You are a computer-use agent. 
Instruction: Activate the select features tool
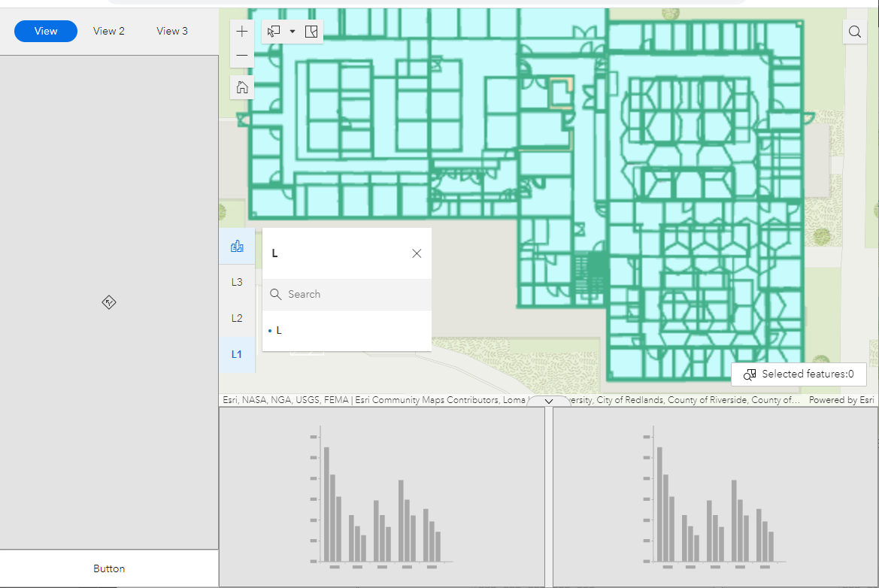[272, 31]
